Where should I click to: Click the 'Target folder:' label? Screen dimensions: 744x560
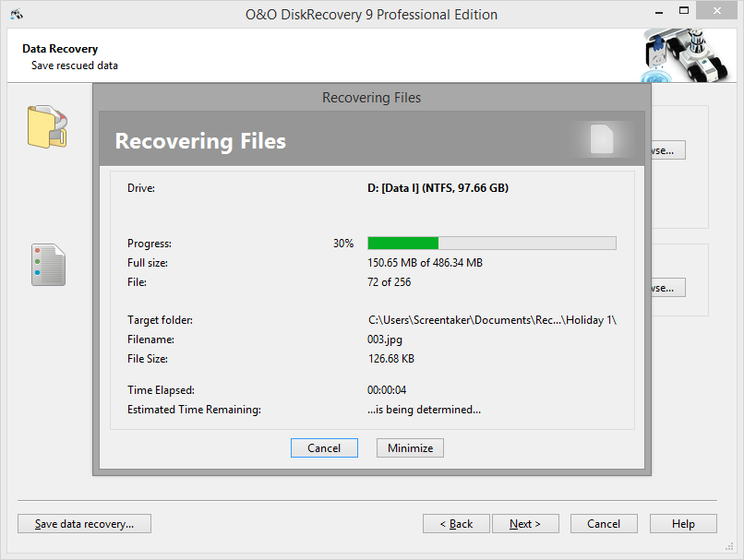coord(160,320)
